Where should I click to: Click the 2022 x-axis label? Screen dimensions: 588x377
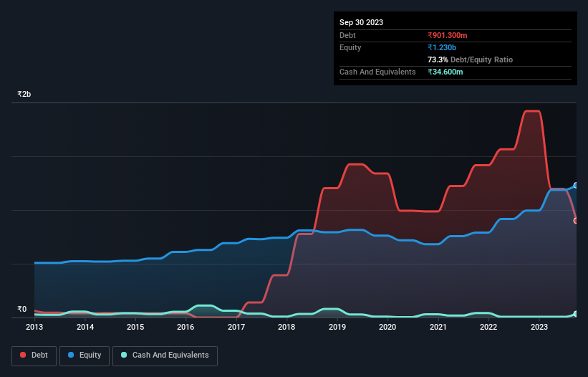click(x=488, y=327)
